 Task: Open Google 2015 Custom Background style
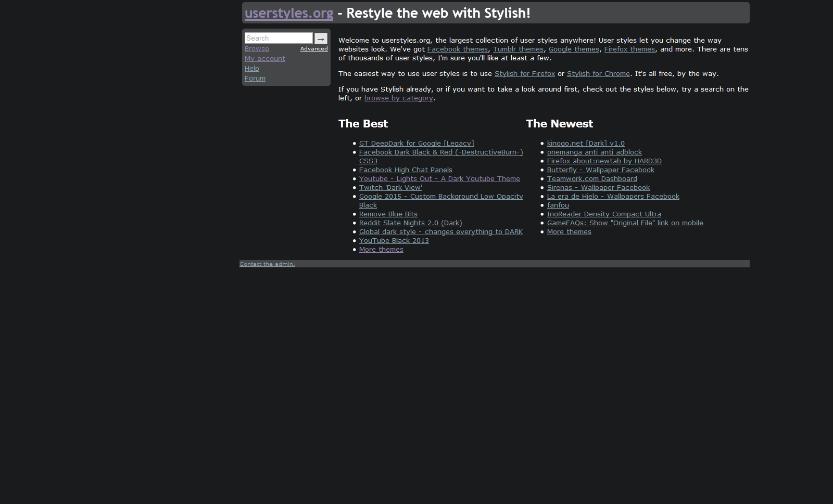[x=441, y=197]
